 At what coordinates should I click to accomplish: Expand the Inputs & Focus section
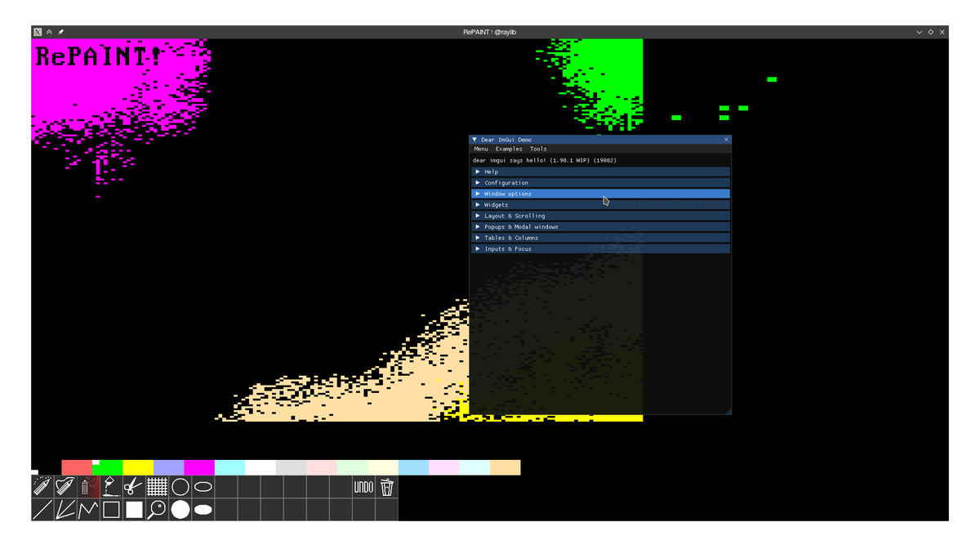(600, 249)
